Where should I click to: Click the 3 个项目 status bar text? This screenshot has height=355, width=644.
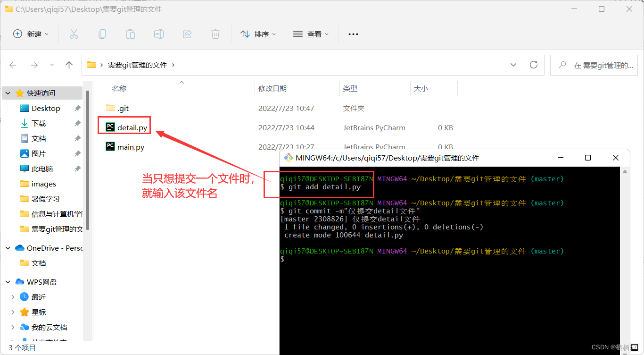[22, 347]
